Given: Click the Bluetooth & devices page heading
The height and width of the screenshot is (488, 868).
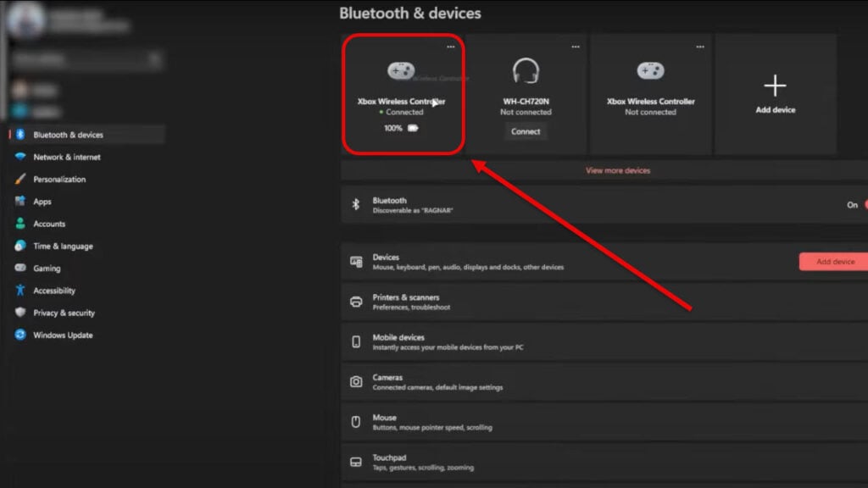Looking at the screenshot, I should coord(410,14).
